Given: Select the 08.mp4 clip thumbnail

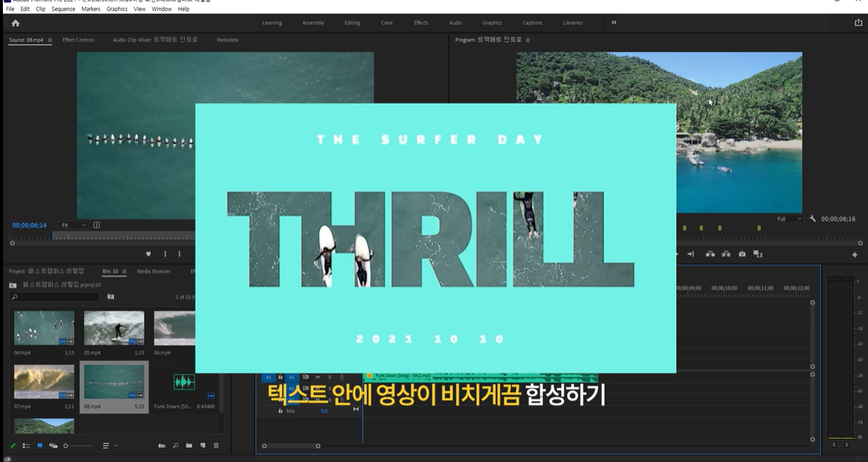Looking at the screenshot, I should [x=114, y=381].
